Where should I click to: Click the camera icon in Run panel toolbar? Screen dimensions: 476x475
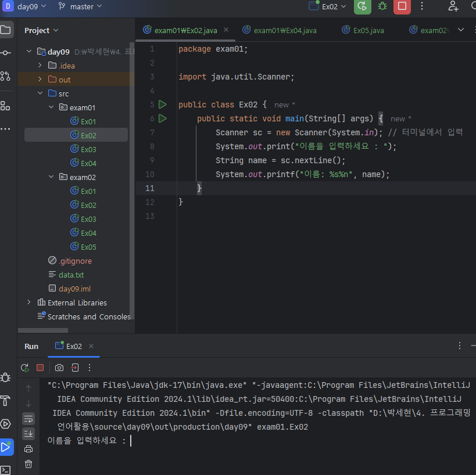[59, 368]
